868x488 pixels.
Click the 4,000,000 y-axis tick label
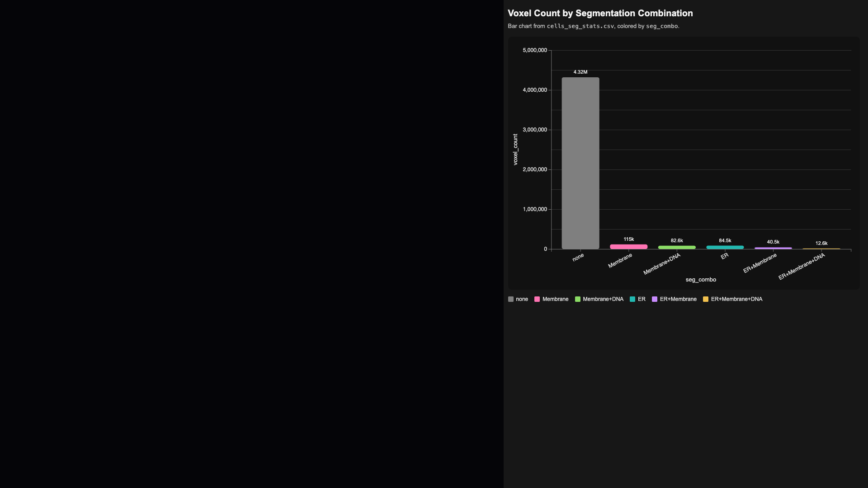click(535, 90)
